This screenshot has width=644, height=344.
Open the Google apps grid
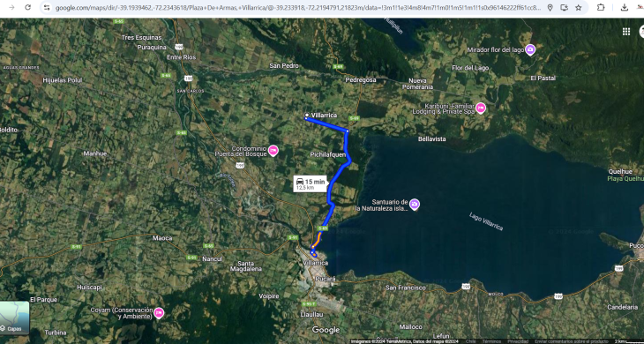[x=626, y=32]
